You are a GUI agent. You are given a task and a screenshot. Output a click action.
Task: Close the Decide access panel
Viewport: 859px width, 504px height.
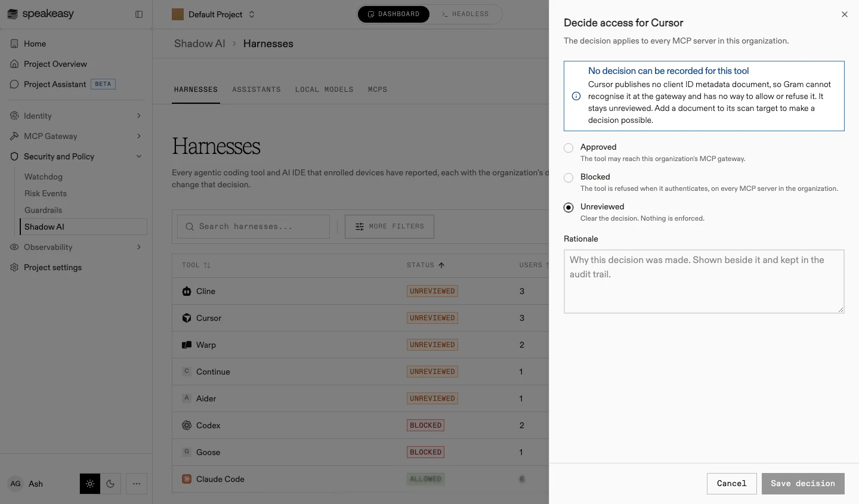(x=845, y=14)
